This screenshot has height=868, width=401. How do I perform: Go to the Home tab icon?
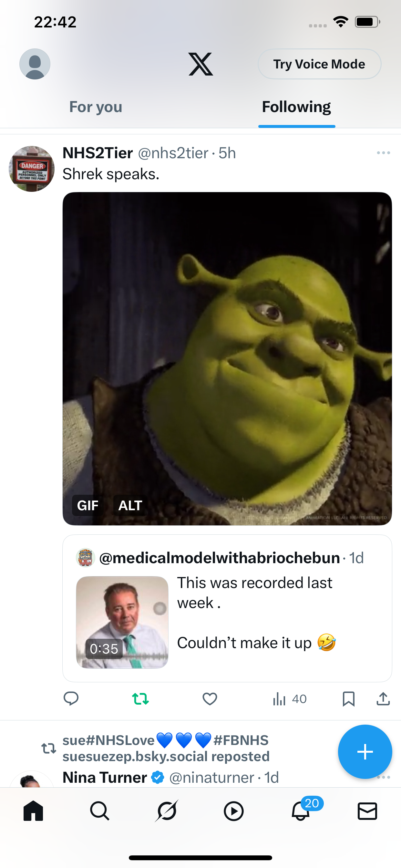pyautogui.click(x=33, y=811)
